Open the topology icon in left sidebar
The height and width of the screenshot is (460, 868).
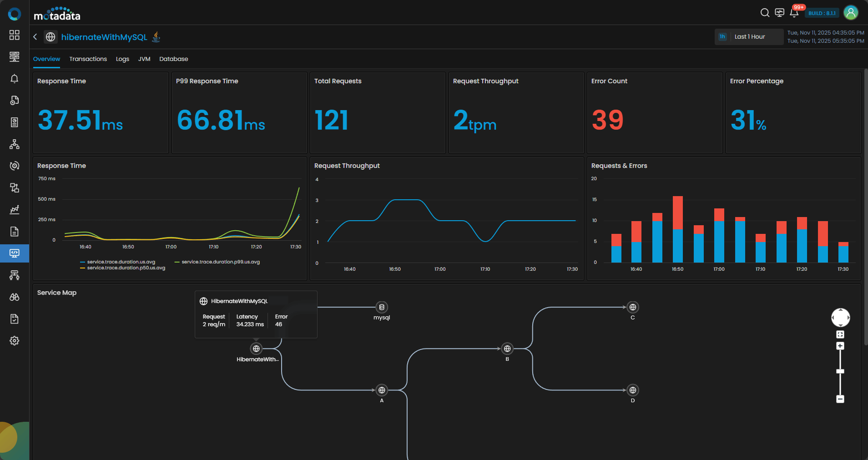click(15, 144)
